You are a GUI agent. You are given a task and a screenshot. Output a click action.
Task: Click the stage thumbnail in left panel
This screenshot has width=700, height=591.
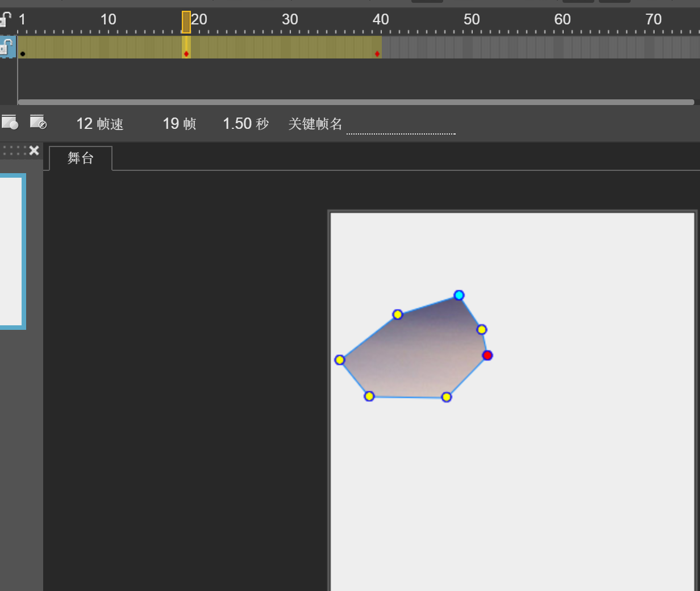click(11, 252)
